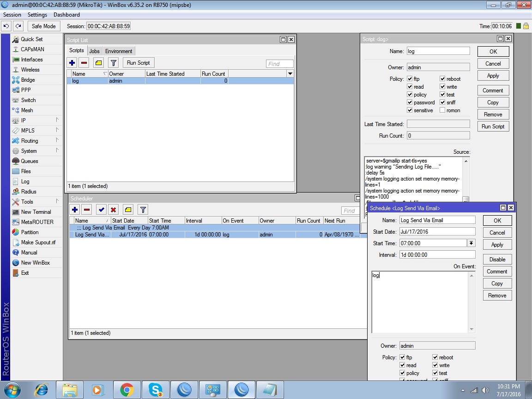Open Mesh in the sidebar

tap(27, 110)
